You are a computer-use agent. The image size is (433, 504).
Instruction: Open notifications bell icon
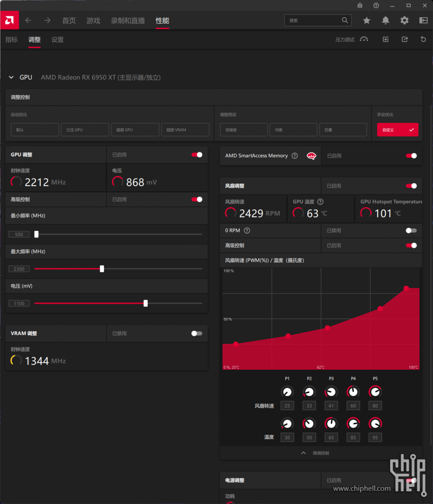click(x=385, y=21)
